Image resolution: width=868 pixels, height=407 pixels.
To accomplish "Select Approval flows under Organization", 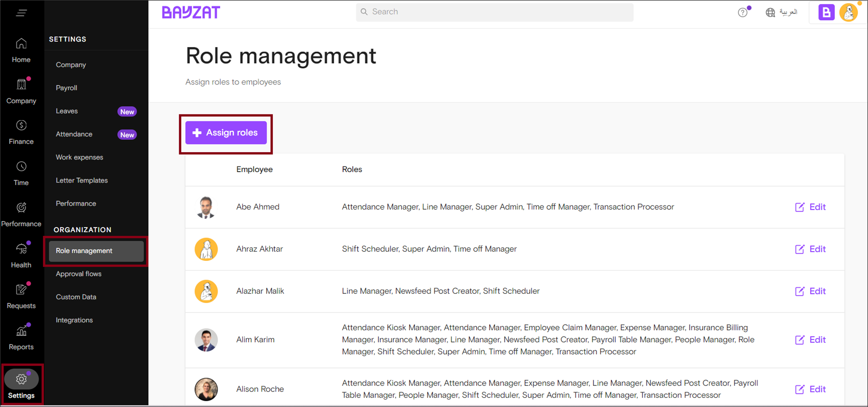I will pyautogui.click(x=78, y=274).
